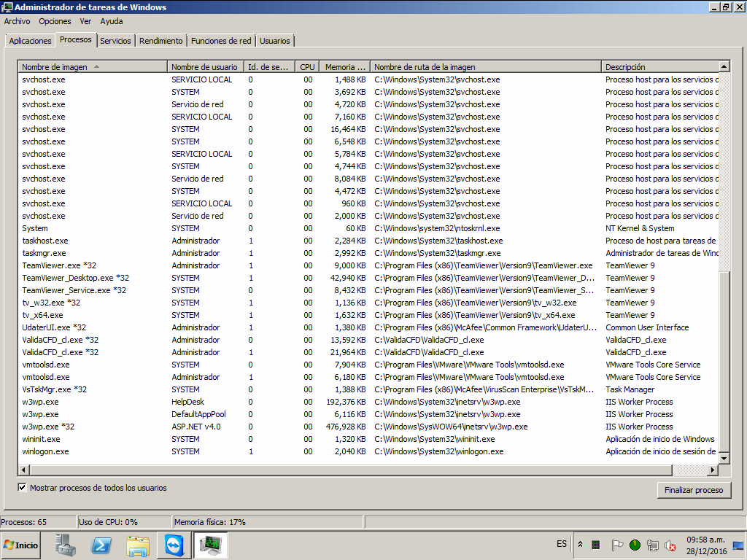Sort by Nombre de usuario column header
Screen dimensions: 747x560
(206, 67)
